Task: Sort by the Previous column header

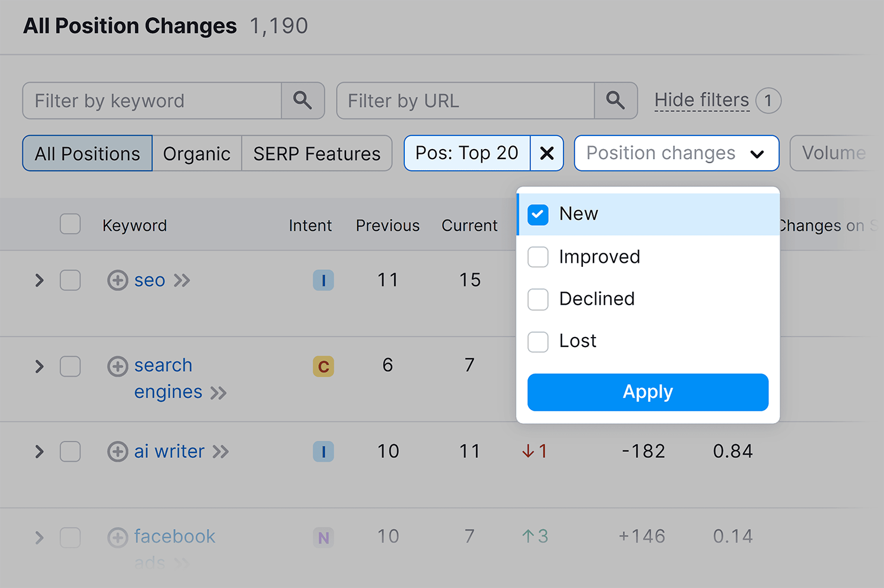Action: (388, 226)
